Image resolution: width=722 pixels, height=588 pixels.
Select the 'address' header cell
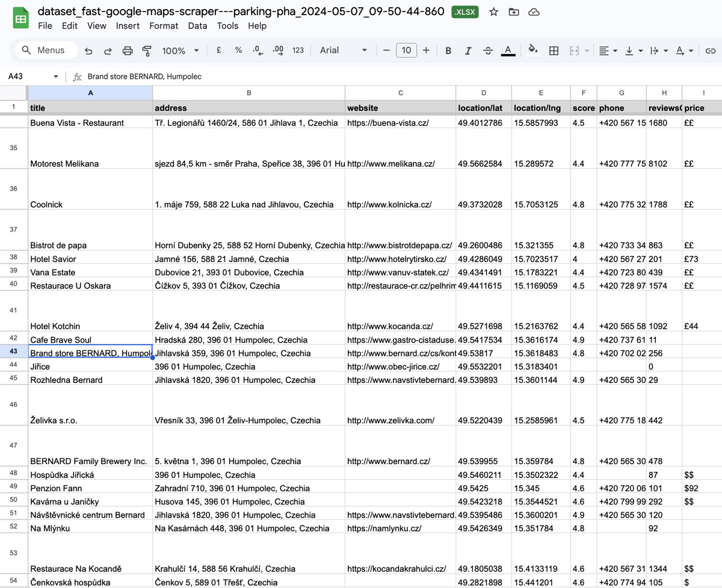click(x=248, y=108)
